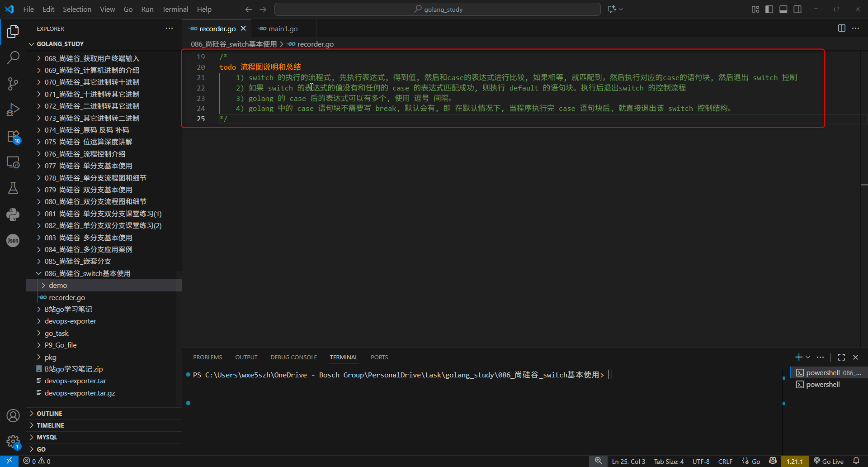Open terminal panel More Actions menu
This screenshot has height=467, width=868.
(821, 357)
